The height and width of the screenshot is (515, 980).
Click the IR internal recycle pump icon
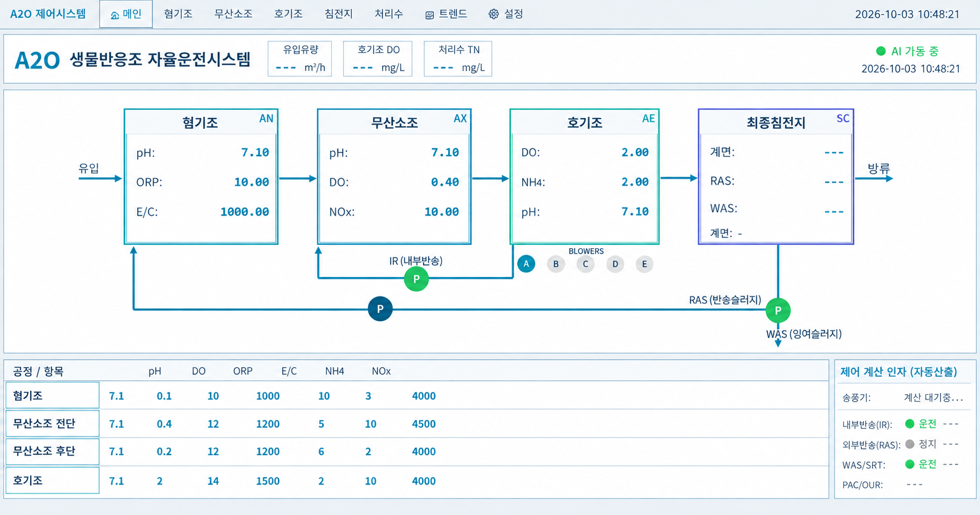(x=416, y=279)
